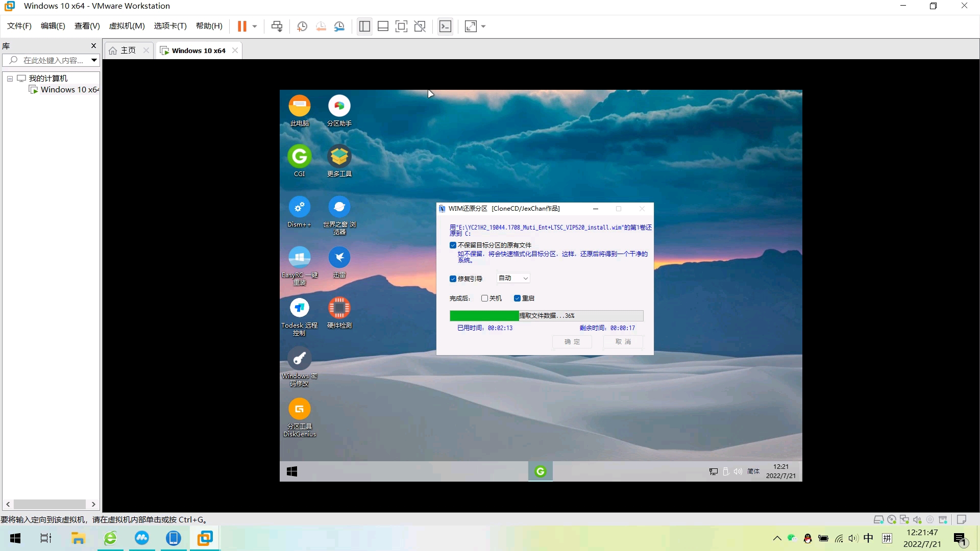Expand the stretch display options dropdown
Viewport: 980px width, 551px height.
click(483, 26)
